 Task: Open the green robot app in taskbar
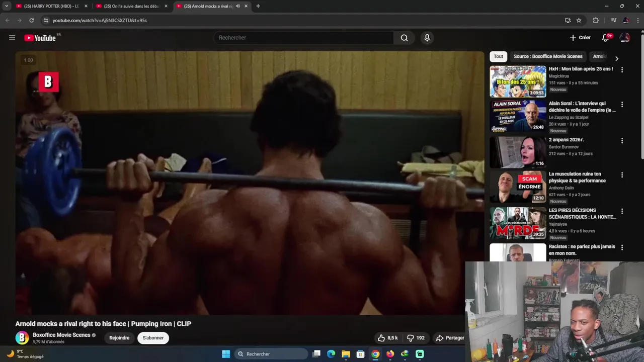pyautogui.click(x=420, y=354)
